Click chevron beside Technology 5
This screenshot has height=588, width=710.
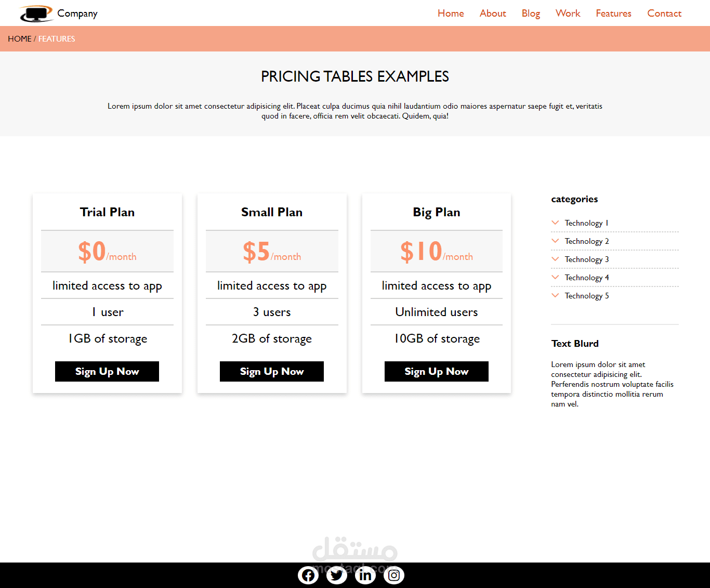tap(555, 295)
